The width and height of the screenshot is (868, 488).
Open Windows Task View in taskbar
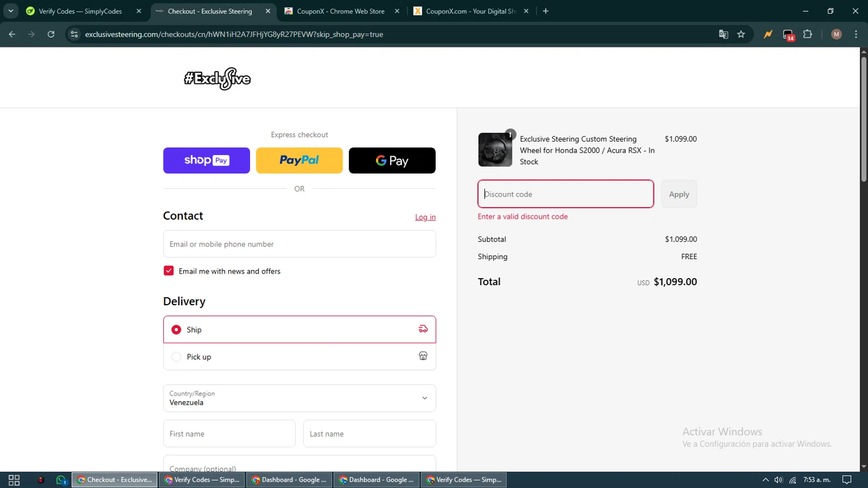tap(14, 480)
